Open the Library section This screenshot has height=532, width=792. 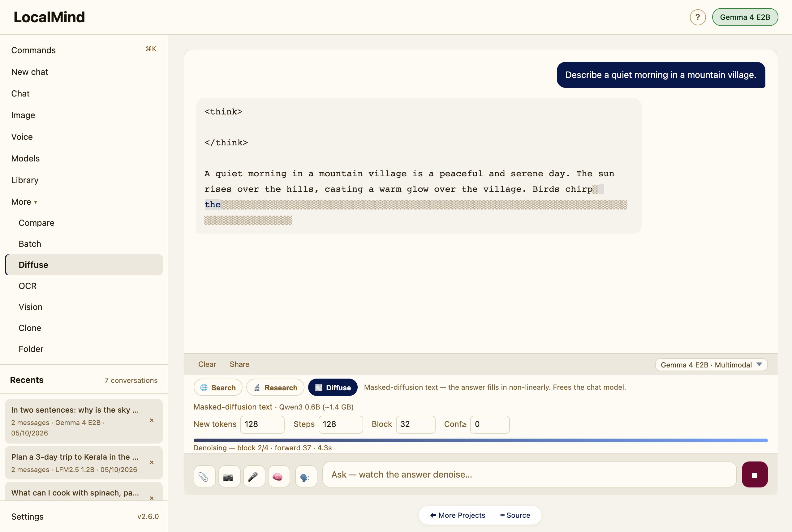[84, 180]
